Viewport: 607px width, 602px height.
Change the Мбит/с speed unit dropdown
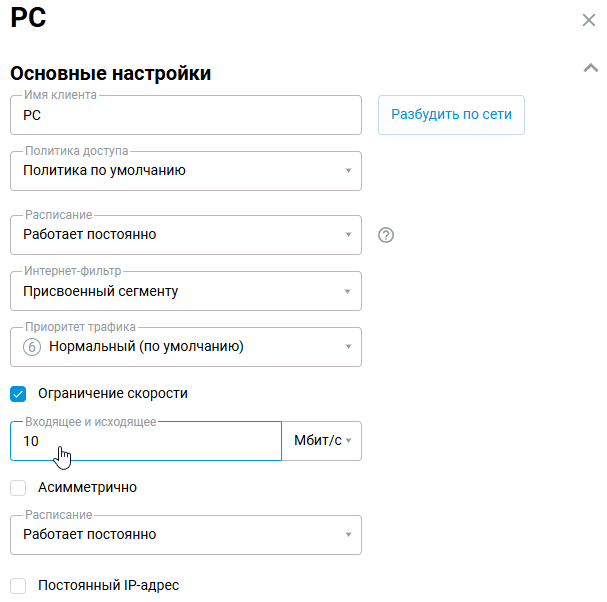pyautogui.click(x=322, y=441)
